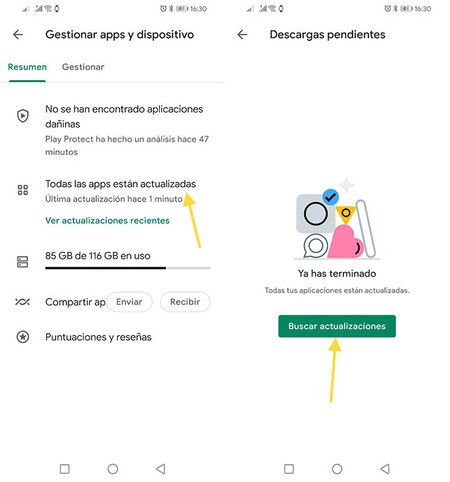Tap the Enviar button
The height and width of the screenshot is (482, 450).
click(129, 302)
